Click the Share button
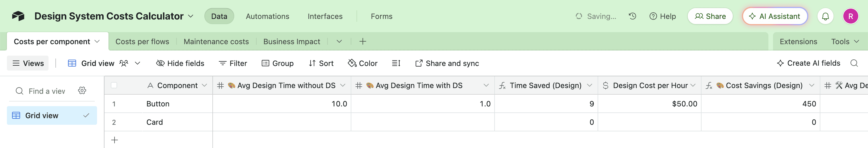This screenshot has height=148, width=868. tap(710, 16)
